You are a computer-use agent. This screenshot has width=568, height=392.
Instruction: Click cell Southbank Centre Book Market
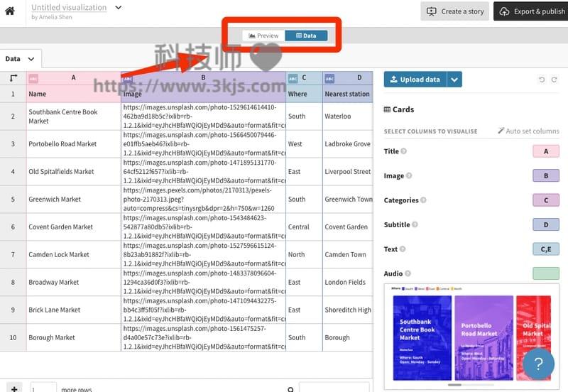pyautogui.click(x=74, y=116)
